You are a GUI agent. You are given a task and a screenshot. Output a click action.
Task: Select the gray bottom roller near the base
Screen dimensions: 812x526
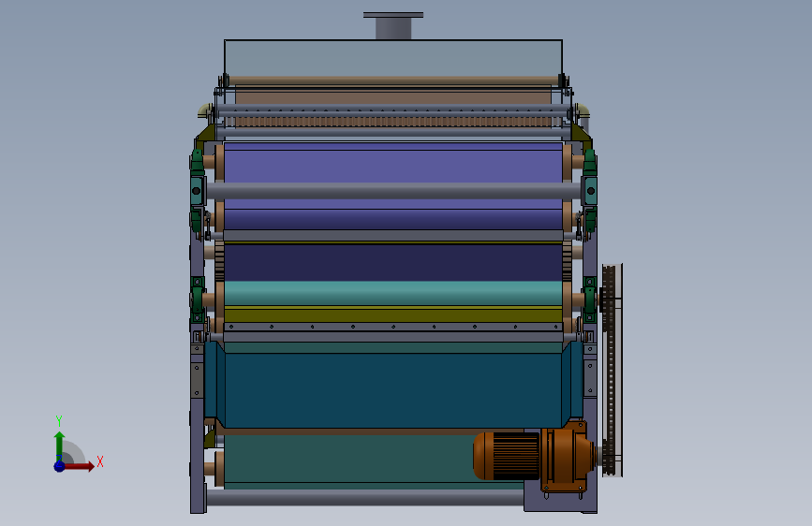click(x=364, y=498)
